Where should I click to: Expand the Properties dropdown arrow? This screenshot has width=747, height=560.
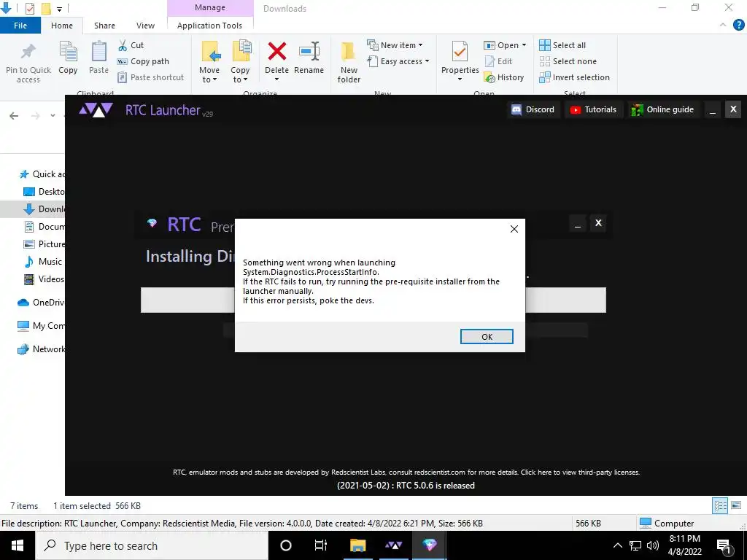460,79
